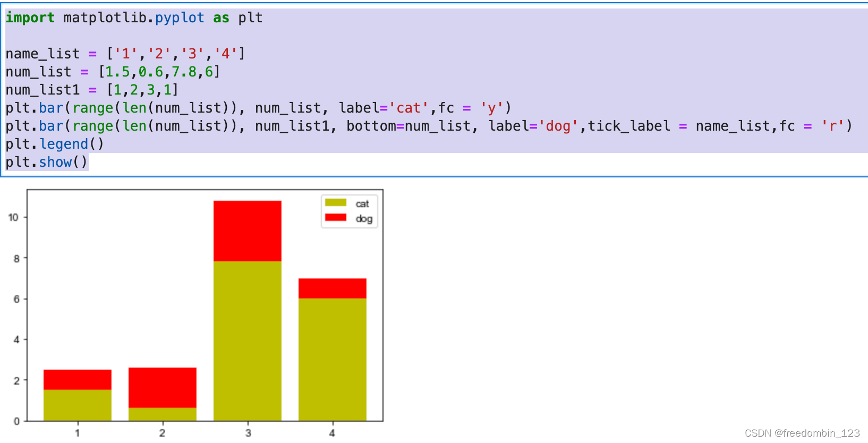Click the x-axis tick label 3
This screenshot has width=868, height=443.
248,433
